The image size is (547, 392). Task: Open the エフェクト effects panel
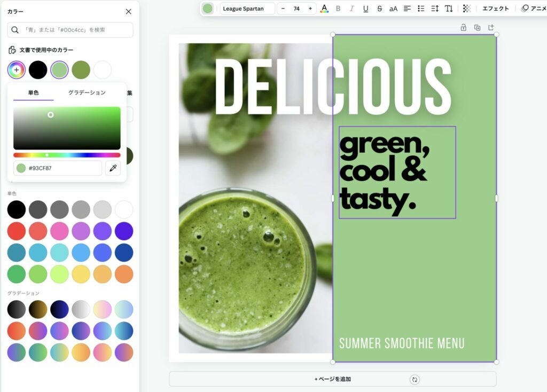click(495, 9)
